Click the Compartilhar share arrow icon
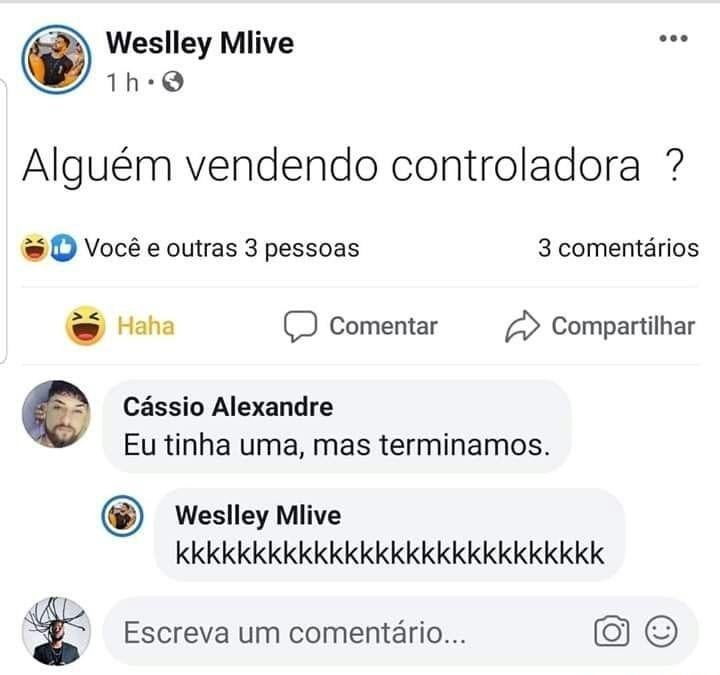The width and height of the screenshot is (720, 675). click(x=522, y=326)
